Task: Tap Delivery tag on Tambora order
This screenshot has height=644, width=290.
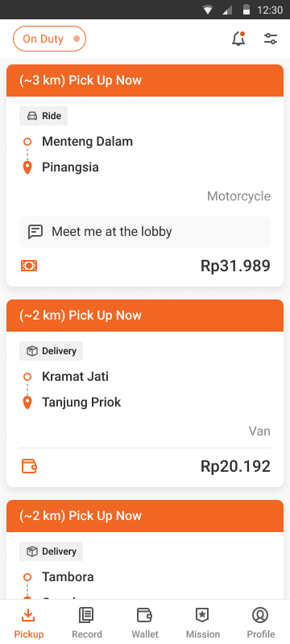Action: point(51,551)
